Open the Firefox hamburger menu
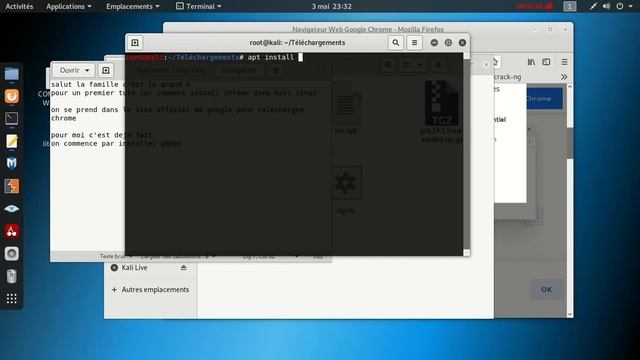Image resolution: width=640 pixels, height=360 pixels. coord(564,62)
